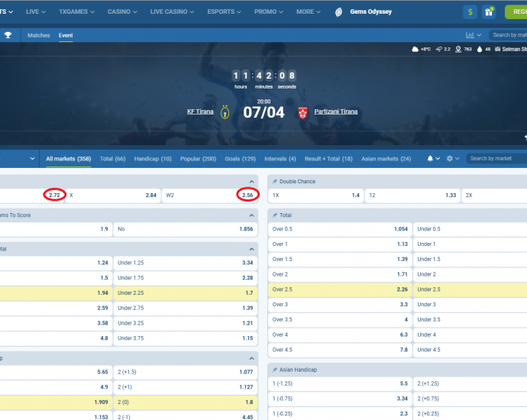Open the Partizani Tirana team link

click(x=336, y=111)
